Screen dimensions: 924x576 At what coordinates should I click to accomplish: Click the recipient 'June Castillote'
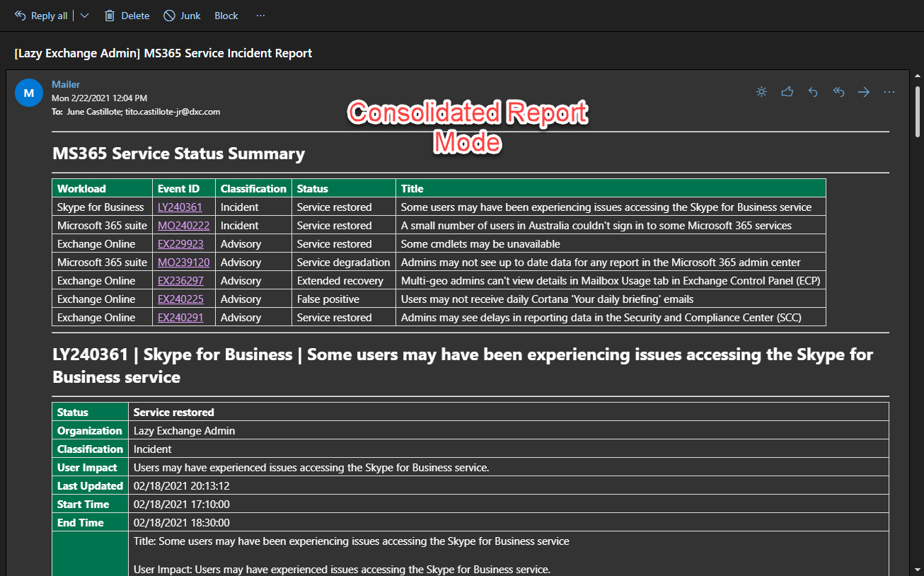95,112
